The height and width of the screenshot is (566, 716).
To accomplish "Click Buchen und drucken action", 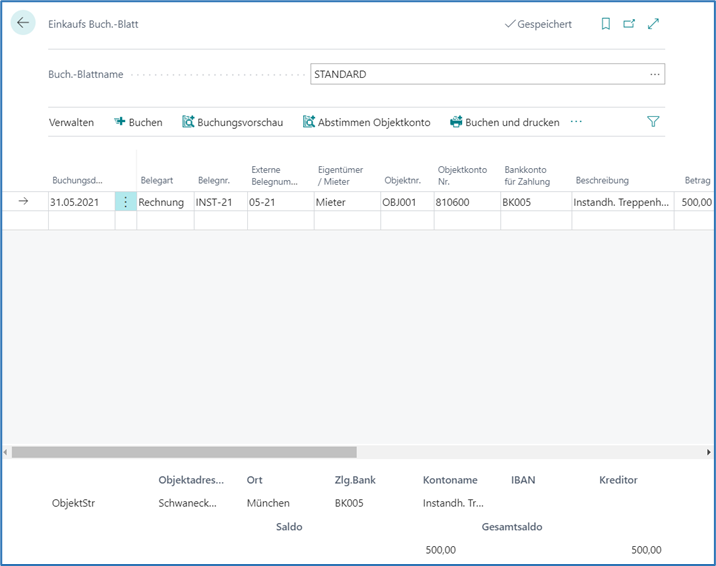I will 504,122.
